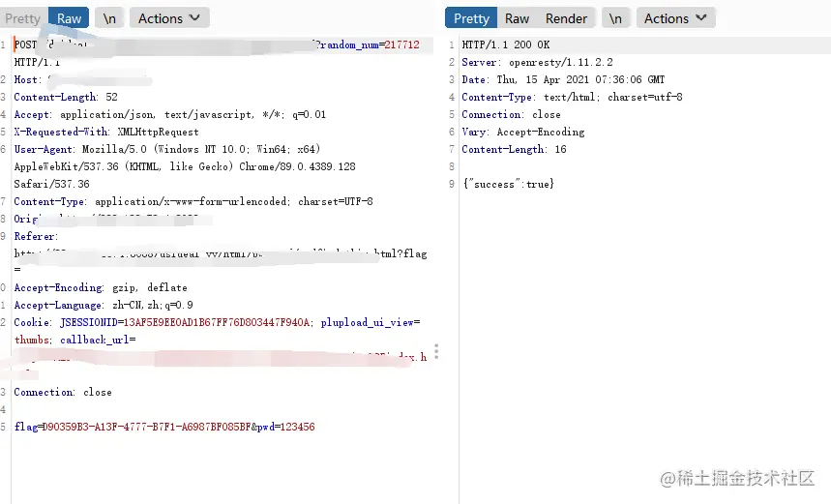Toggle \n display in request panel
Viewport: 831px width, 504px height.
109,18
